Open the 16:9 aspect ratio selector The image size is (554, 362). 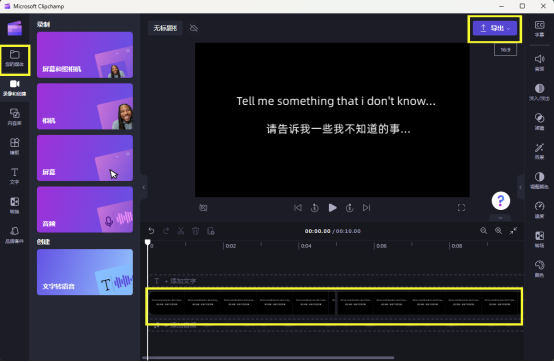[505, 50]
